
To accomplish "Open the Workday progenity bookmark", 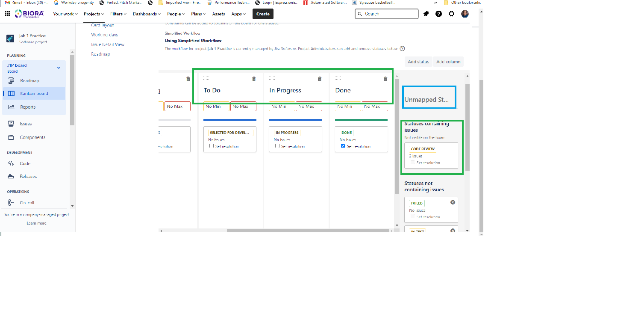I will point(74,3).
